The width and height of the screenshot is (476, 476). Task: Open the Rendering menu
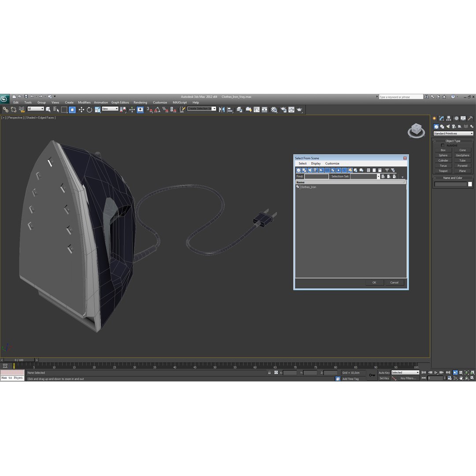[x=140, y=103]
